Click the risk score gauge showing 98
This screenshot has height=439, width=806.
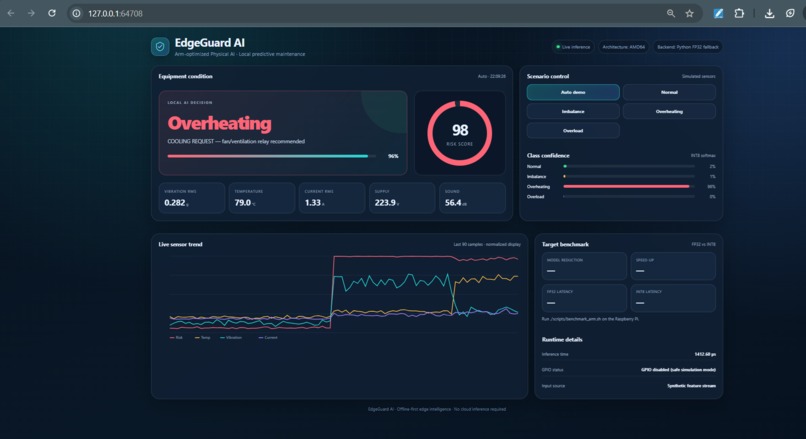(460, 133)
